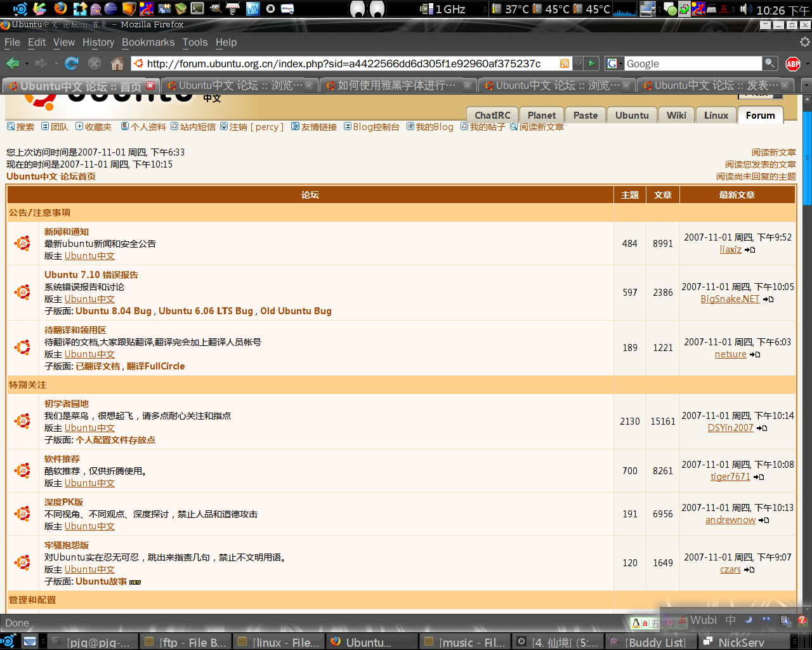Open the History menu

pyautogui.click(x=98, y=42)
